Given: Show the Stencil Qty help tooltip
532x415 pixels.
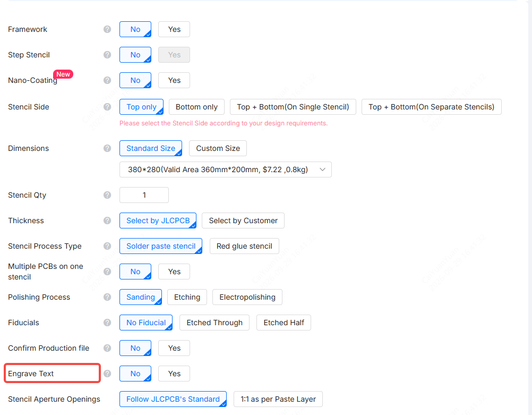Looking at the screenshot, I should tap(107, 195).
